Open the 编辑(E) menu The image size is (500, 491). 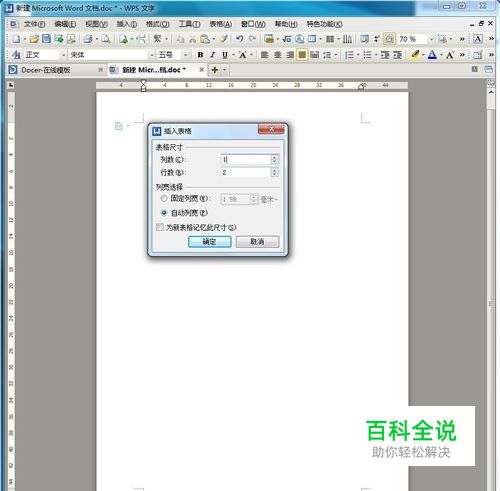[x=65, y=24]
